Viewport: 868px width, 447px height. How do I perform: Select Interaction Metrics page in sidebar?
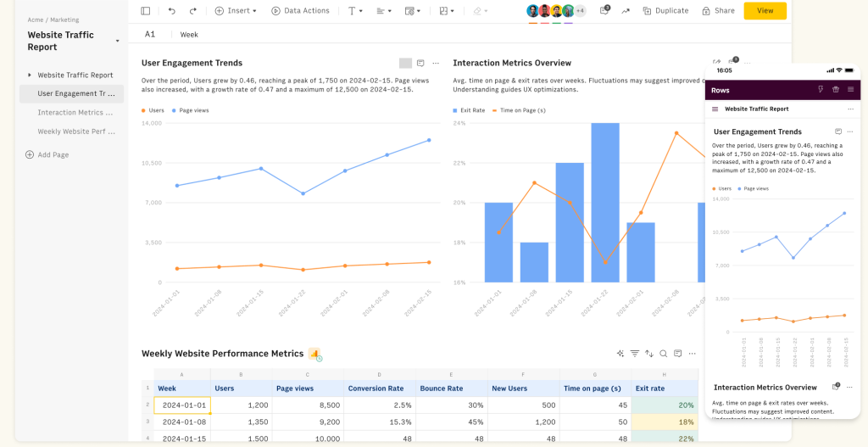pos(75,112)
